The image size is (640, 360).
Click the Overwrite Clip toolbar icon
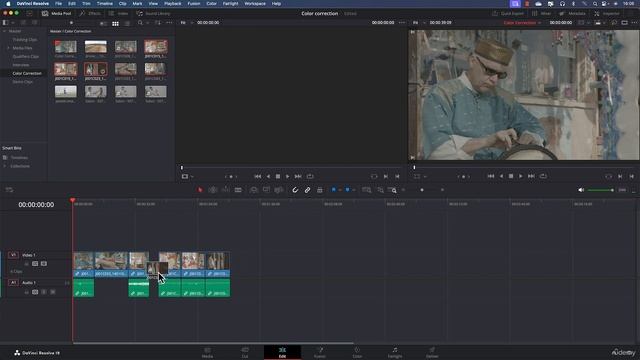tap(266, 190)
